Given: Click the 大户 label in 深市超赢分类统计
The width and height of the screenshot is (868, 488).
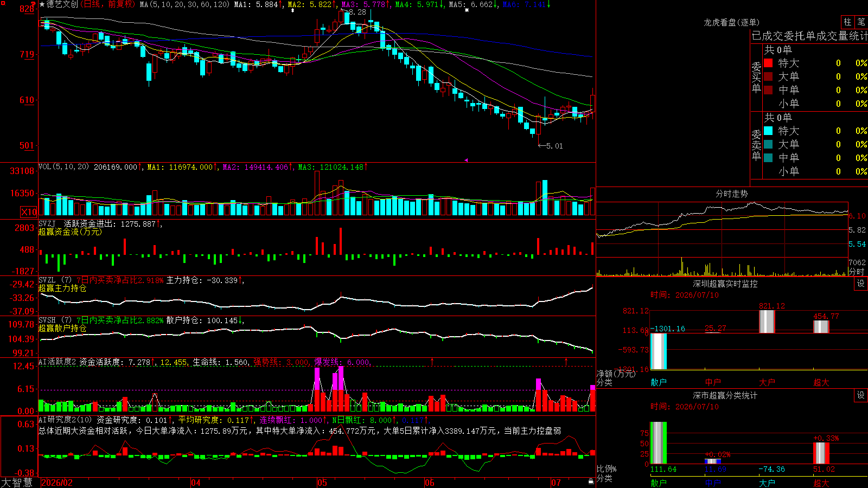Looking at the screenshot, I should pyautogui.click(x=767, y=483).
